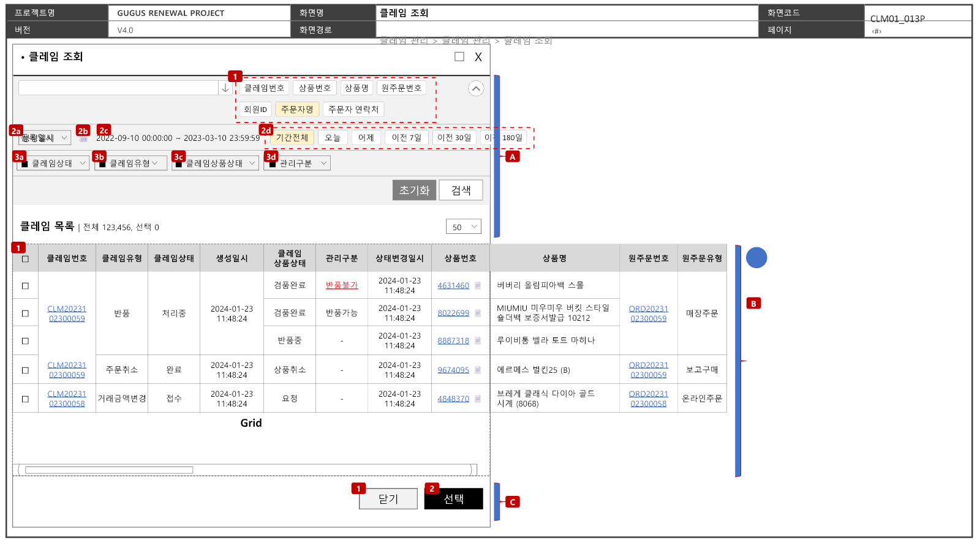Screen dimensions: 980x551
Task: Click the 상품명 column header in grid
Action: pos(554,258)
